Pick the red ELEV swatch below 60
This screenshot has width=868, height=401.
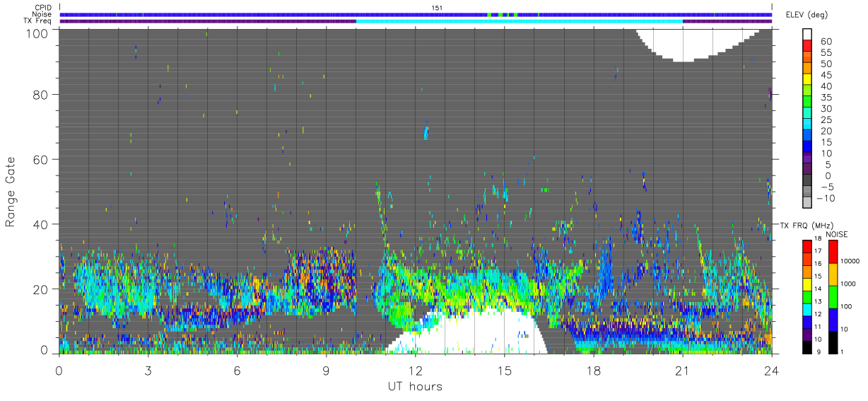pyautogui.click(x=807, y=47)
